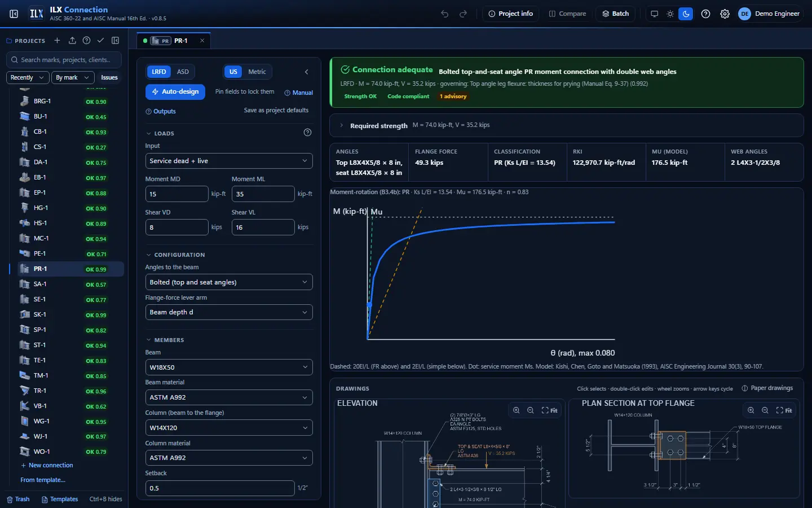The image size is (812, 508).
Task: Open Flange-force lever arm dropdown
Action: pyautogui.click(x=229, y=312)
